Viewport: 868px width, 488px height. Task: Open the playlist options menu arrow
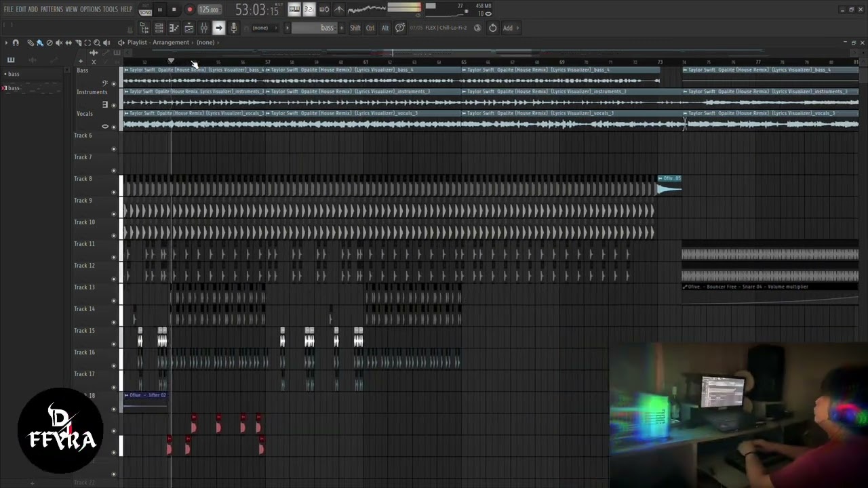point(6,43)
